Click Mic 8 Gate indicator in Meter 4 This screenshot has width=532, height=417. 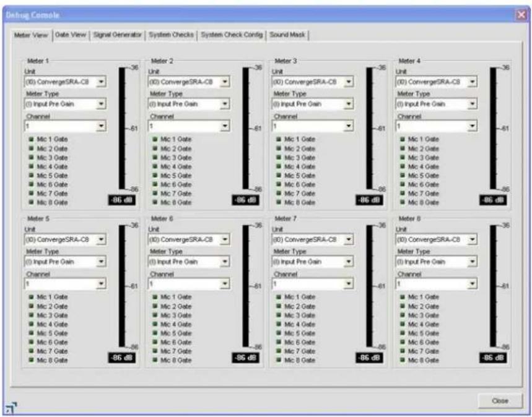pyautogui.click(x=403, y=202)
